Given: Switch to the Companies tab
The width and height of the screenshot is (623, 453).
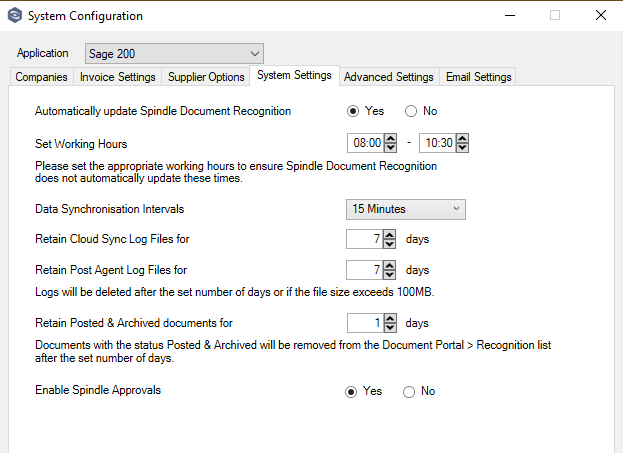Looking at the screenshot, I should click(x=41, y=77).
